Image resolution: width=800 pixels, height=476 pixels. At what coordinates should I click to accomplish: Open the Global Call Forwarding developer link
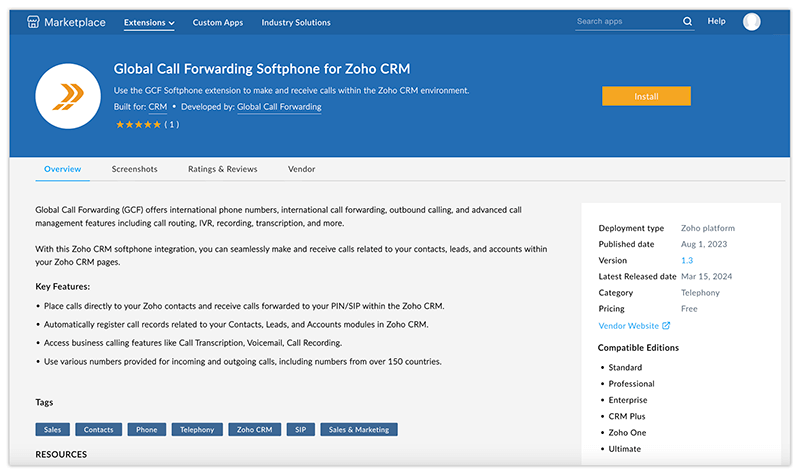(279, 107)
